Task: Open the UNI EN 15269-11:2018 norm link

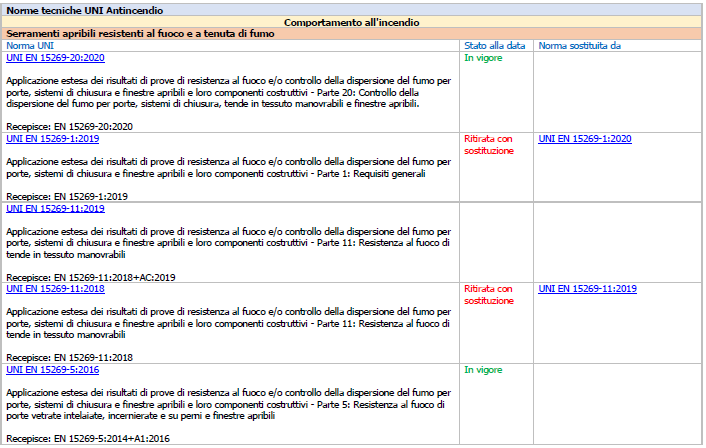Action: pyautogui.click(x=55, y=289)
